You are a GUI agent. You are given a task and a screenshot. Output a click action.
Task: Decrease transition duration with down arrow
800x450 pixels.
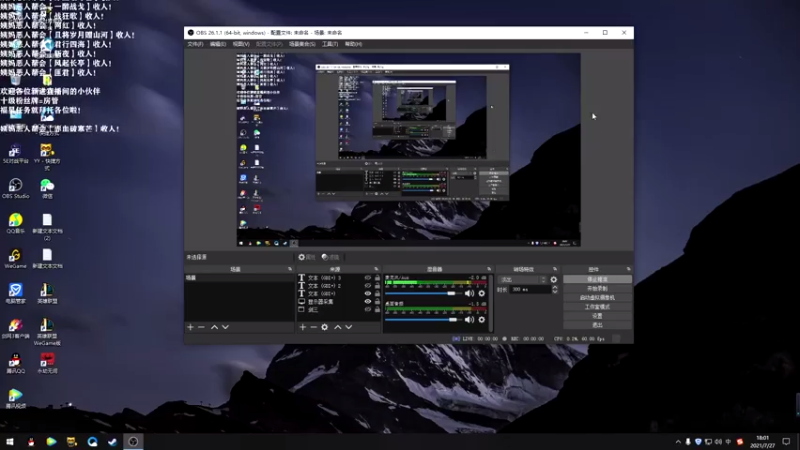[555, 291]
